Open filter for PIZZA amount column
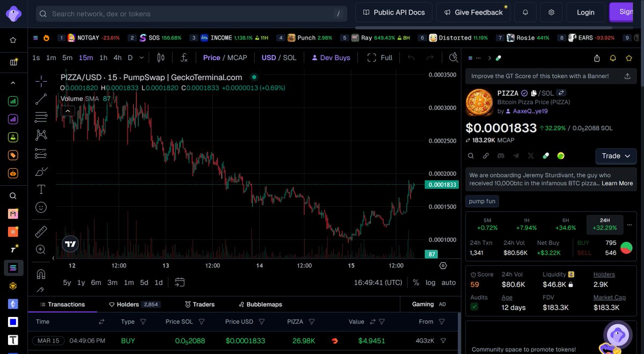644x354 pixels. 311,322
